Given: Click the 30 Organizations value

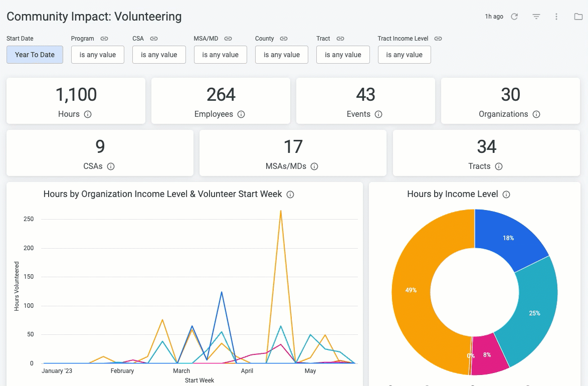Looking at the screenshot, I should [x=510, y=95].
